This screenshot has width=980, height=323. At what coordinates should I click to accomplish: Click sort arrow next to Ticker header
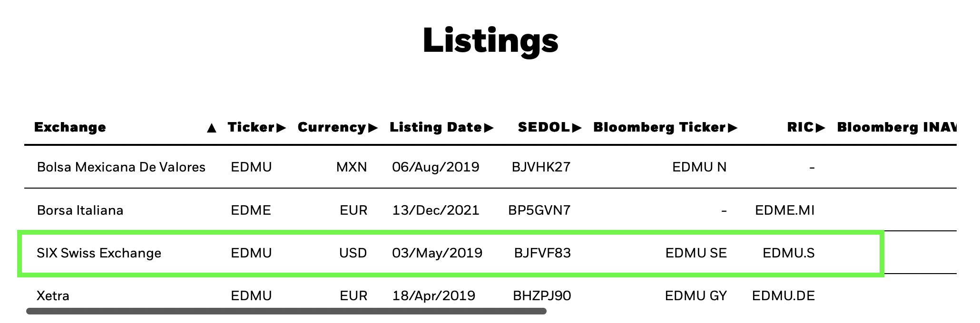tap(281, 128)
